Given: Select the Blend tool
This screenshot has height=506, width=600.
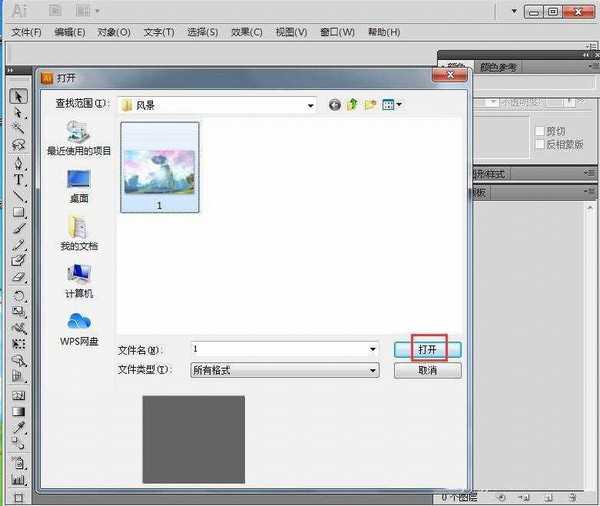Looking at the screenshot, I should point(18,443).
